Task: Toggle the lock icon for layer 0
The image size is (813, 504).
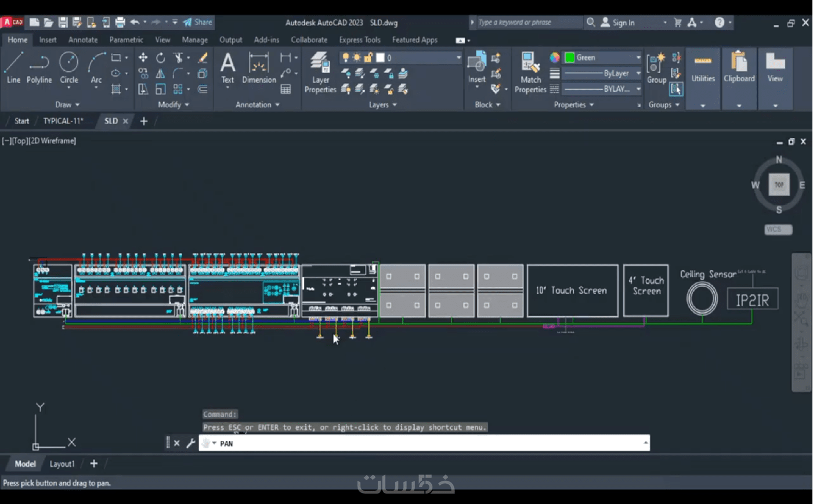Action: coord(368,57)
